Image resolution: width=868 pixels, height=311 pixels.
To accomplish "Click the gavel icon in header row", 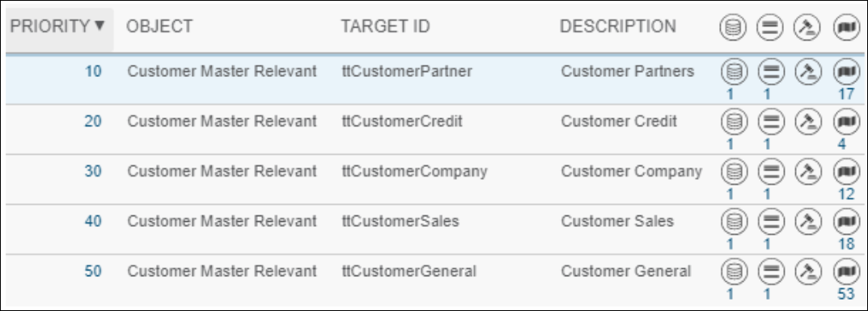I will coord(807,28).
